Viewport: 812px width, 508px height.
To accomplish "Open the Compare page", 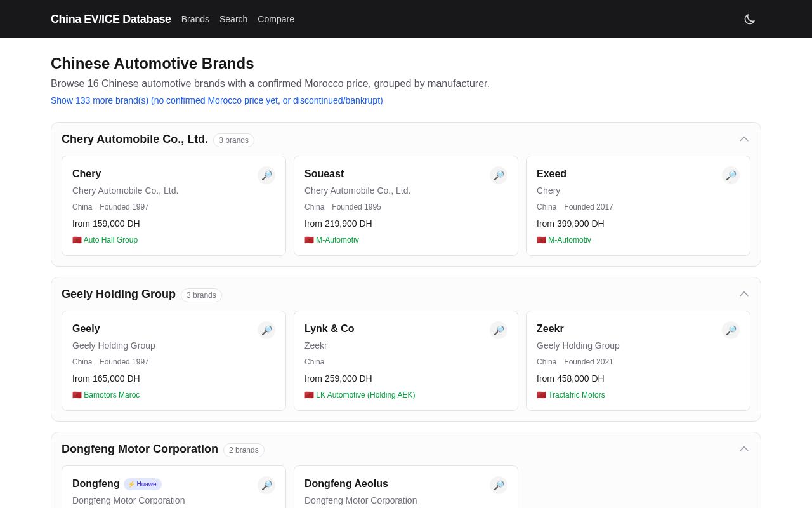I will (x=276, y=19).
